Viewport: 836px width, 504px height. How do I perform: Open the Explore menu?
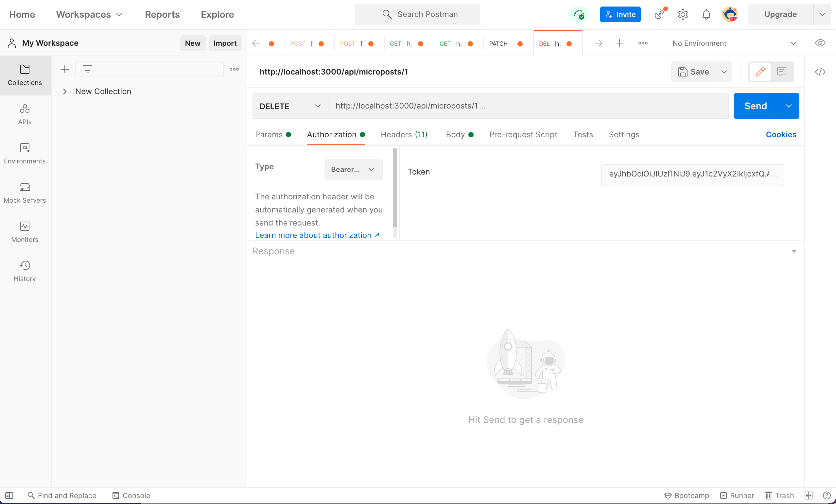pyautogui.click(x=217, y=14)
